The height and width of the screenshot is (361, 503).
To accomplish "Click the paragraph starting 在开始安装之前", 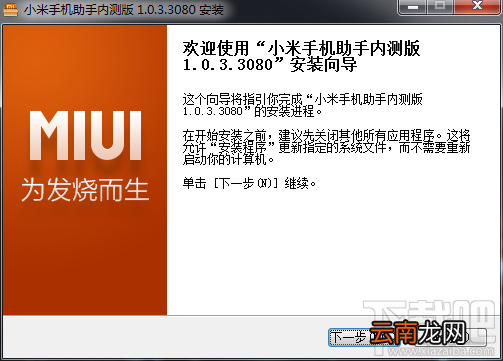I will [x=326, y=148].
